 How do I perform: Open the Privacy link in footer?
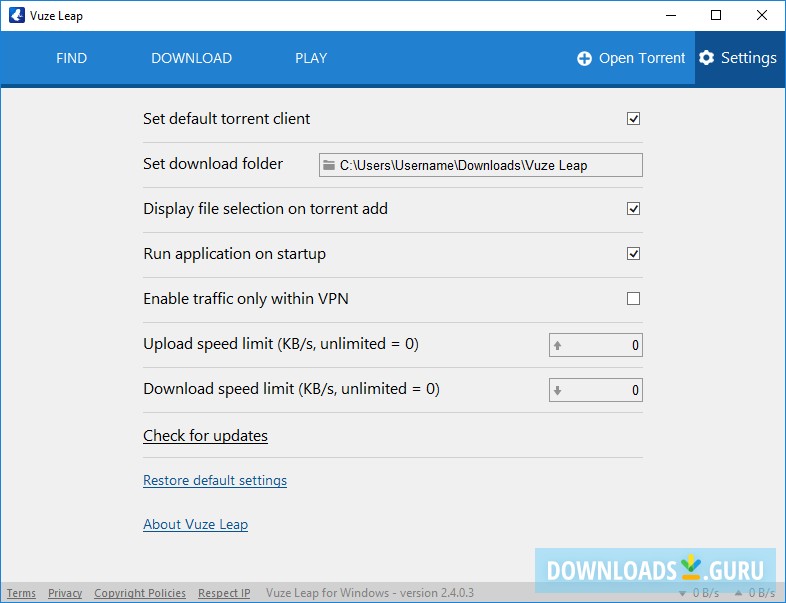coord(65,593)
